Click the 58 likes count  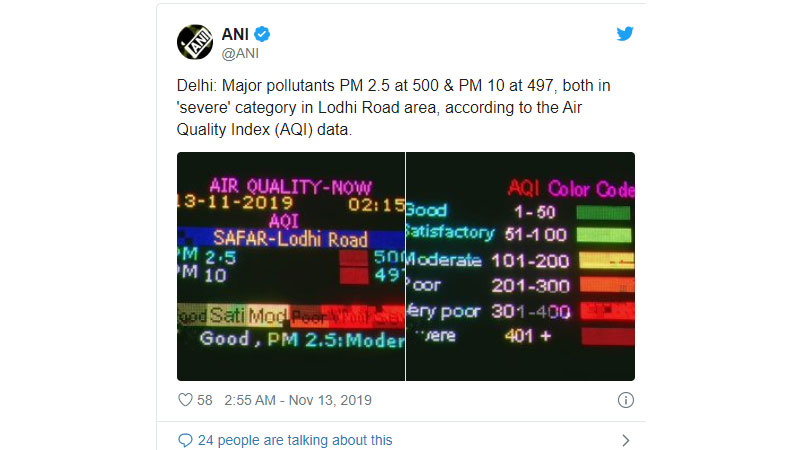point(205,400)
